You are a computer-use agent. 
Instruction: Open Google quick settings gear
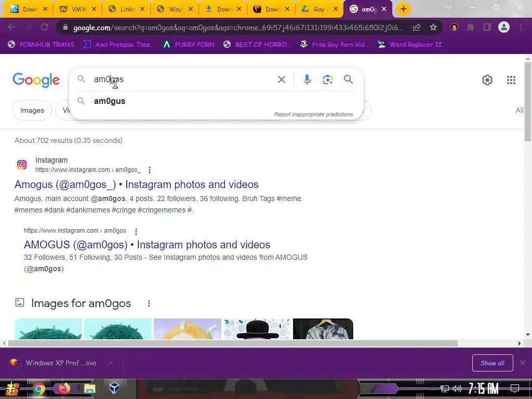(487, 80)
